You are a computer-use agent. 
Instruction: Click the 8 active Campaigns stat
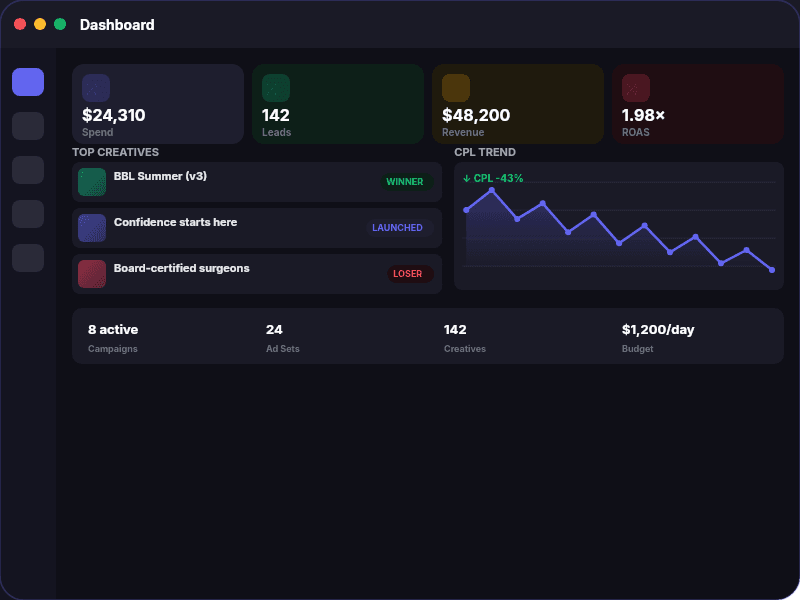(113, 338)
